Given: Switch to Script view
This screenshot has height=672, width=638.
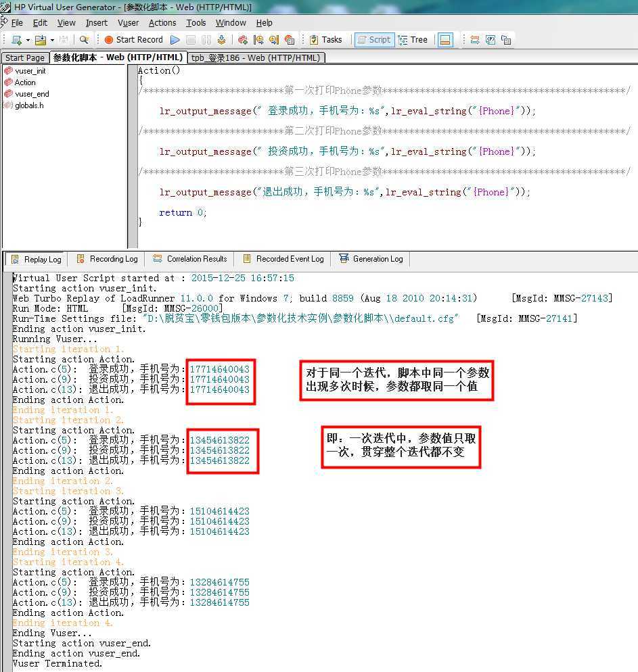Looking at the screenshot, I should (374, 40).
